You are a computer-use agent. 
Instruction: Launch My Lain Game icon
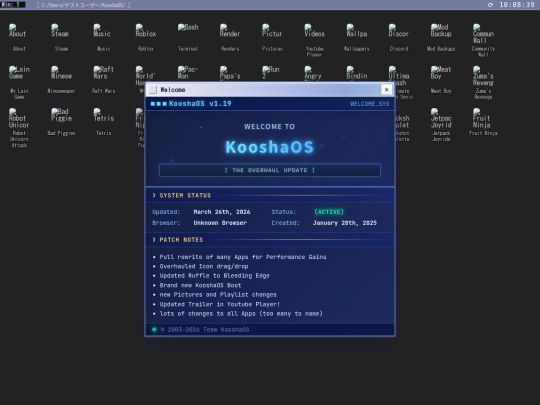tap(19, 83)
